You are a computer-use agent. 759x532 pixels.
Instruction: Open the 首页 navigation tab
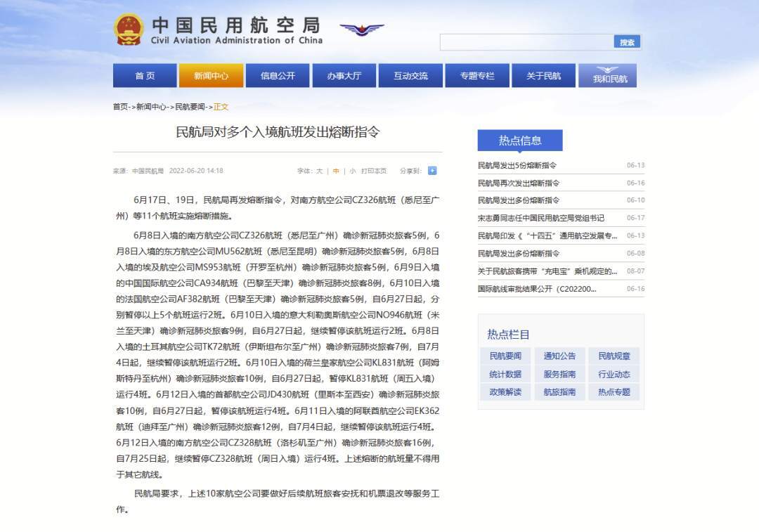coord(145,76)
